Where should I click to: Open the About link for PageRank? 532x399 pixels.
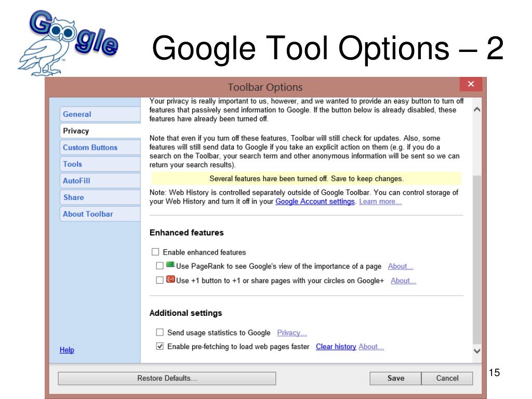401,267
